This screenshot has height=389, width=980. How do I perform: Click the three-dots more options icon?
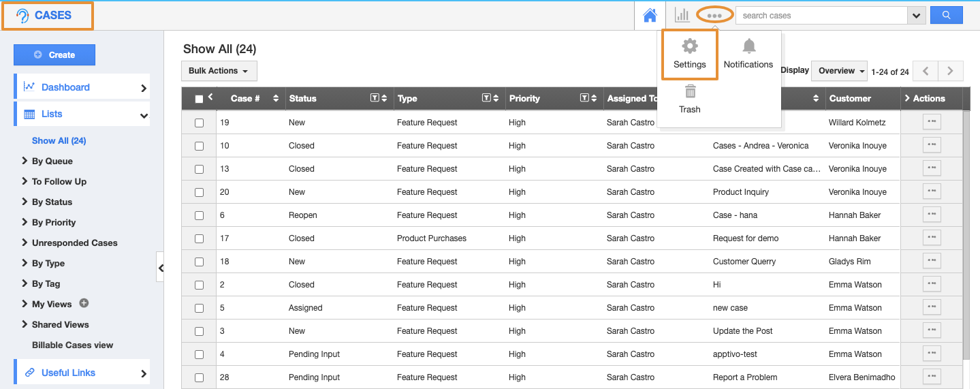tap(714, 15)
